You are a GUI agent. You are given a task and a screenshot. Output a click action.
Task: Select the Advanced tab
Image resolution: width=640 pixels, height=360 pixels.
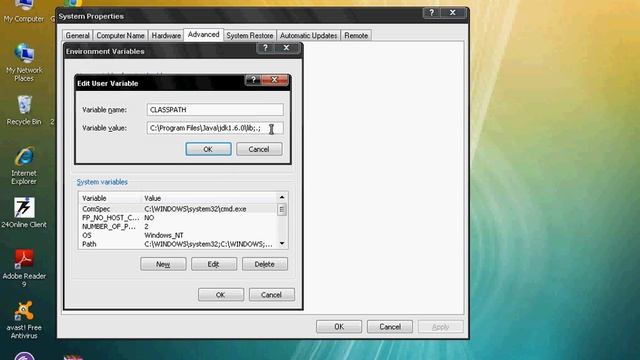[x=203, y=35]
